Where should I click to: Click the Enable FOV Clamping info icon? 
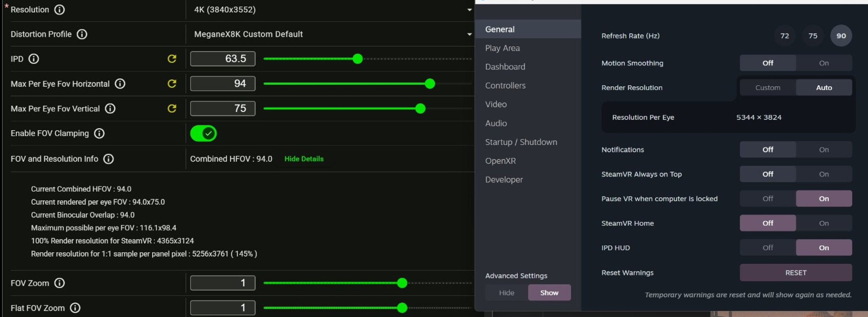point(99,133)
